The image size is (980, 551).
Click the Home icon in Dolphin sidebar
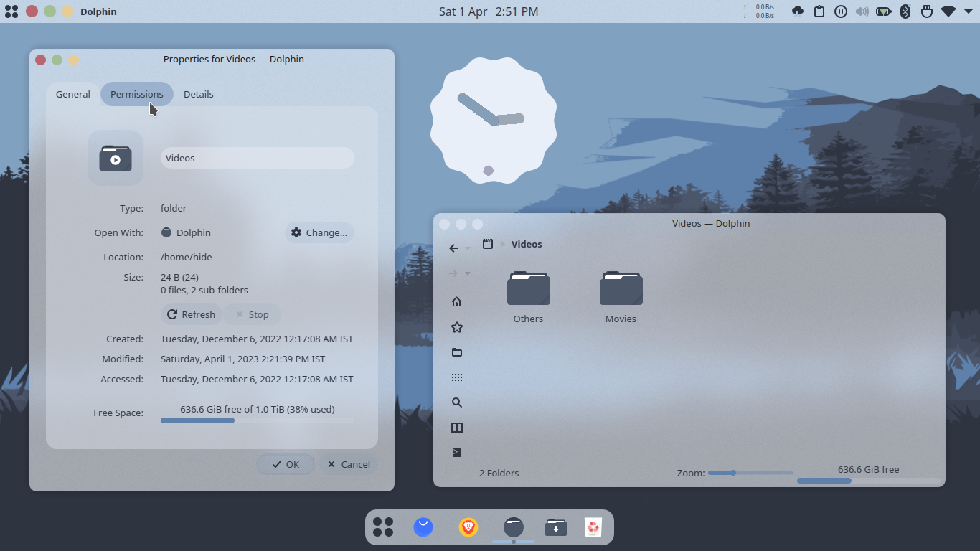pos(456,302)
